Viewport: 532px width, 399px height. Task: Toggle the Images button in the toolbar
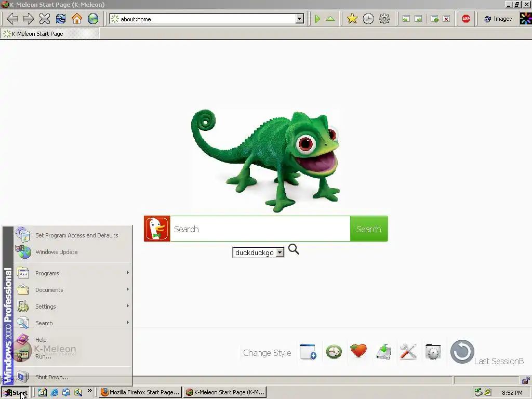pos(498,19)
